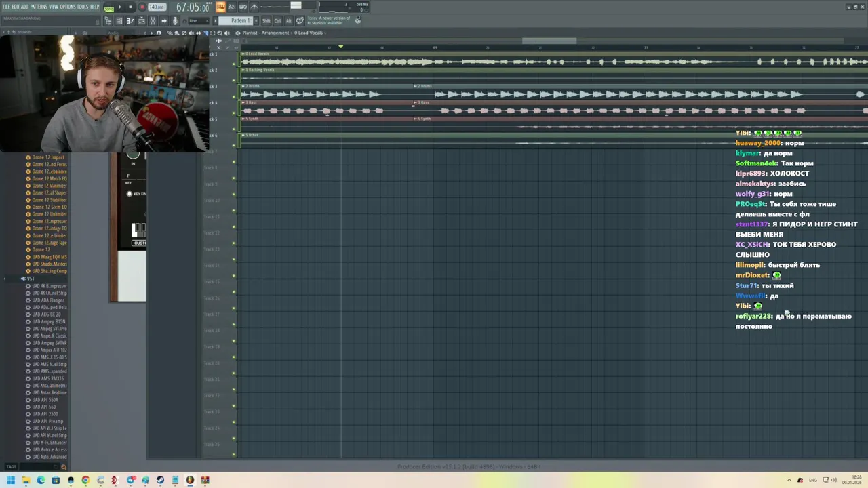Open the Browser view icon in toolbar
Viewport: 868px width, 488px height.
tap(108, 21)
